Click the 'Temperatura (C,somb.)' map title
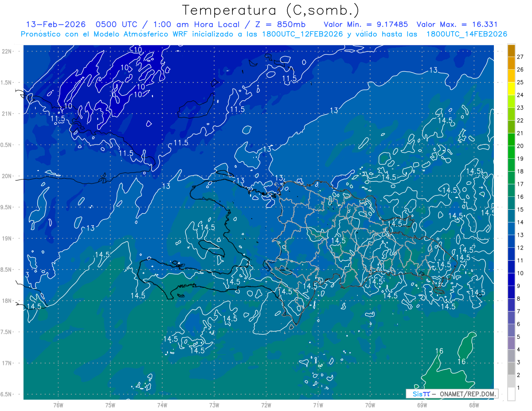532x411 pixels. coord(271,10)
